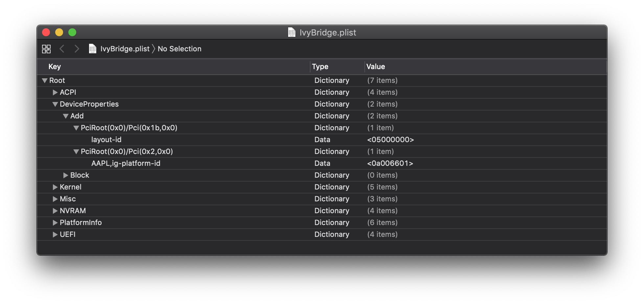Collapse the Root disclosure triangle
The width and height of the screenshot is (644, 304).
coord(45,81)
